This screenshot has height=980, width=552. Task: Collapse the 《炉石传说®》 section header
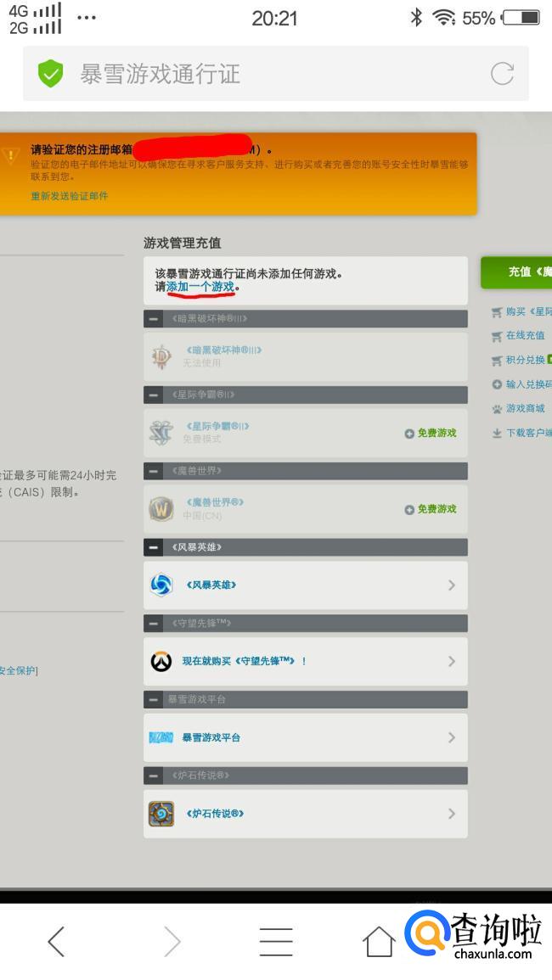[x=154, y=776]
